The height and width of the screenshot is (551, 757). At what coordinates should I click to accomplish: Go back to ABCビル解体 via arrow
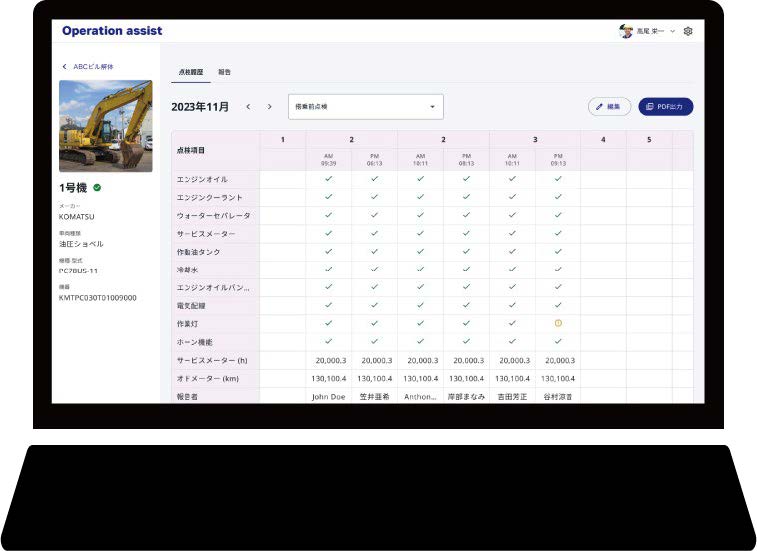(65, 67)
